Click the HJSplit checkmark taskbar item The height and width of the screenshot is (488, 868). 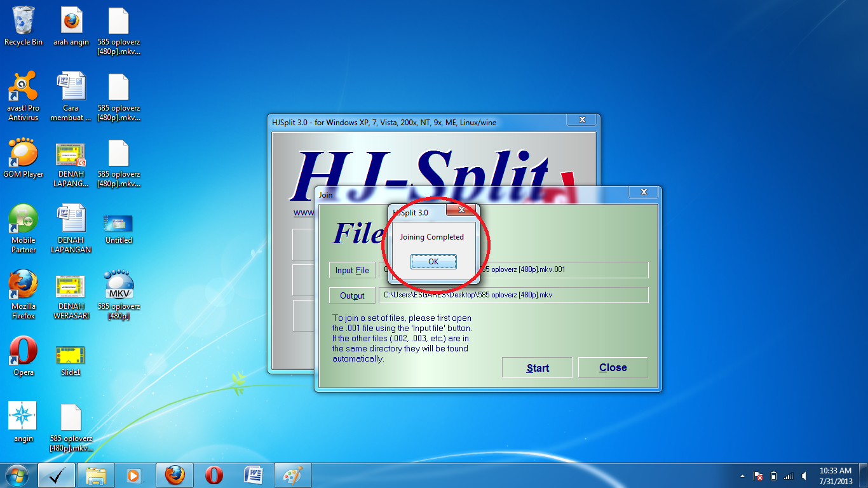57,475
